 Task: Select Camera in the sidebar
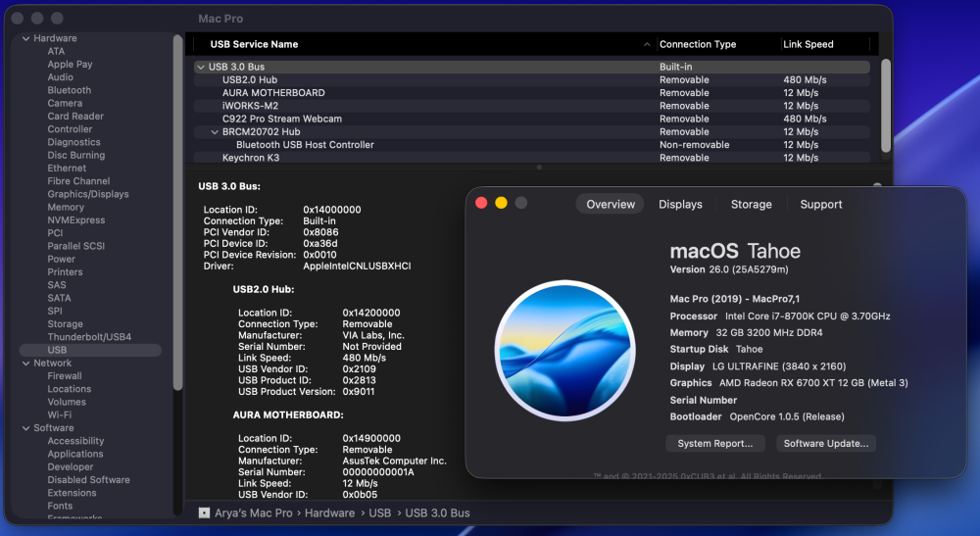[65, 104]
